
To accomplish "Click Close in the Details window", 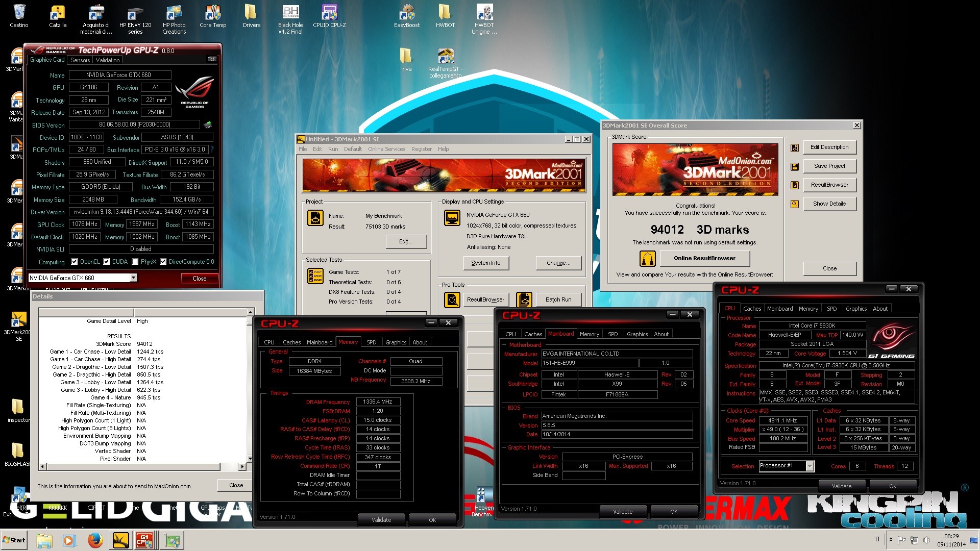I will [236, 485].
